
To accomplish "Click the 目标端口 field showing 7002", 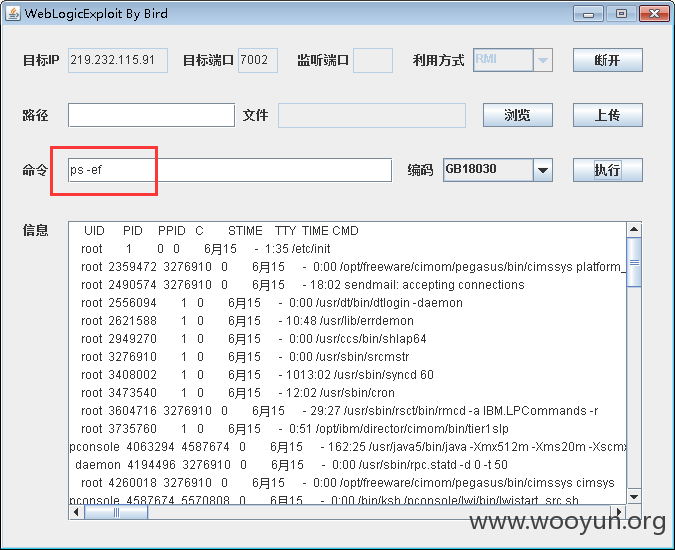I will pos(258,60).
